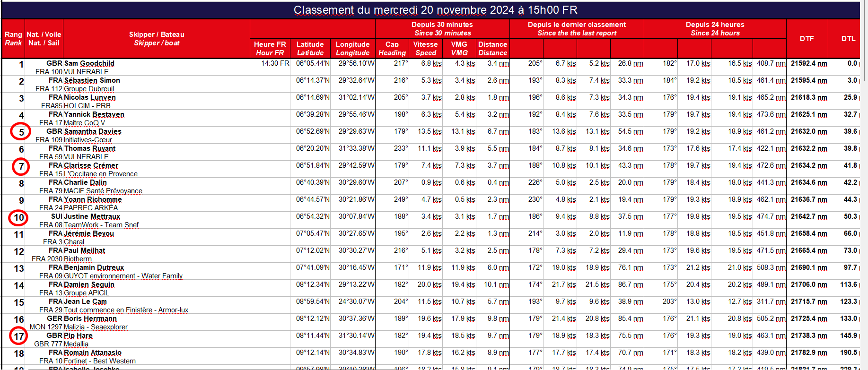Click skipper name Justine Mettraux
Image resolution: width=868 pixels, height=370 pixels.
(92, 216)
